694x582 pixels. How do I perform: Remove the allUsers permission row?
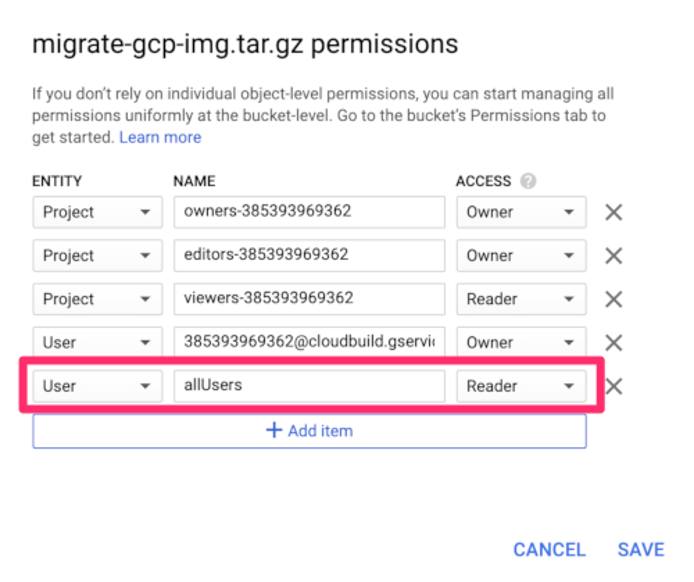click(x=614, y=386)
